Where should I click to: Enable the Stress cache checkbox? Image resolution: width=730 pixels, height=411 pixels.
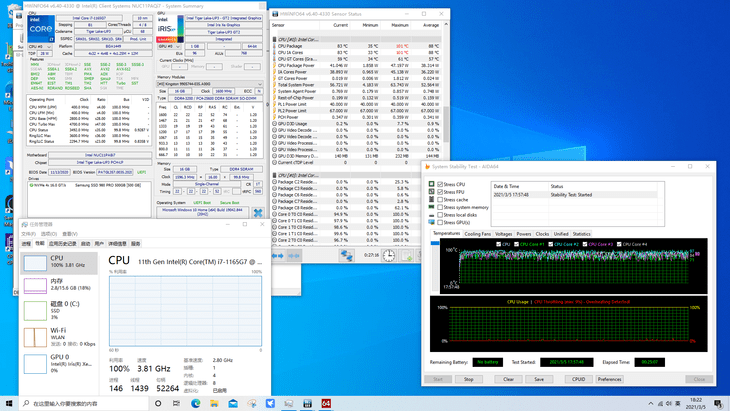tap(440, 200)
